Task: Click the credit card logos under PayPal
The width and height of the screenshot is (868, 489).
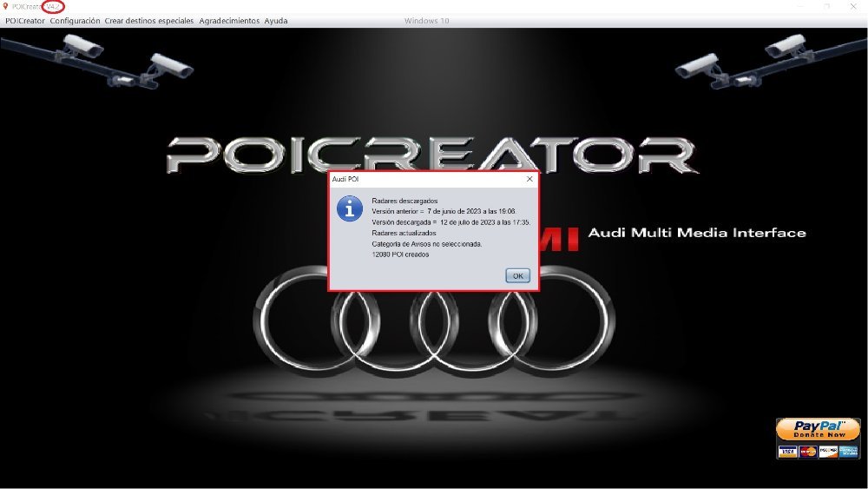Action: pos(819,452)
